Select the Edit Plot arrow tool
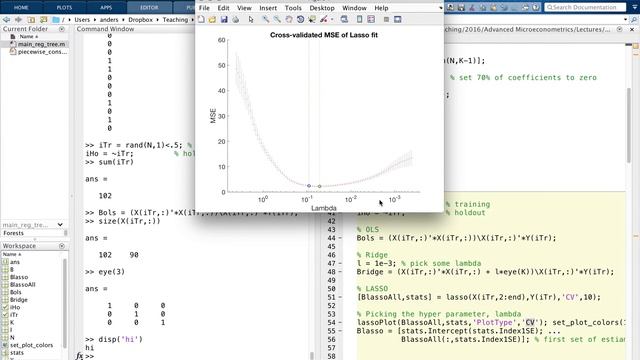640x360 pixels. (x=251, y=19)
